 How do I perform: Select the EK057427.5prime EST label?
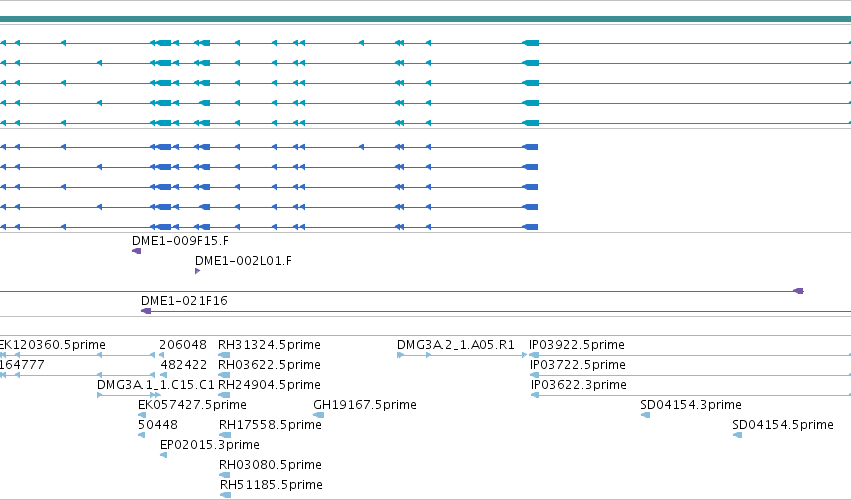pyautogui.click(x=192, y=405)
